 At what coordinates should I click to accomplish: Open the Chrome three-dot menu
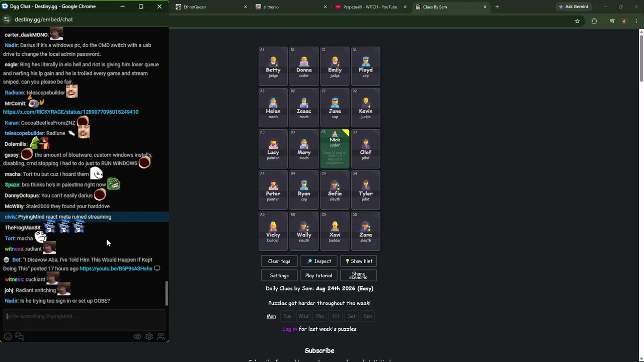point(636,21)
